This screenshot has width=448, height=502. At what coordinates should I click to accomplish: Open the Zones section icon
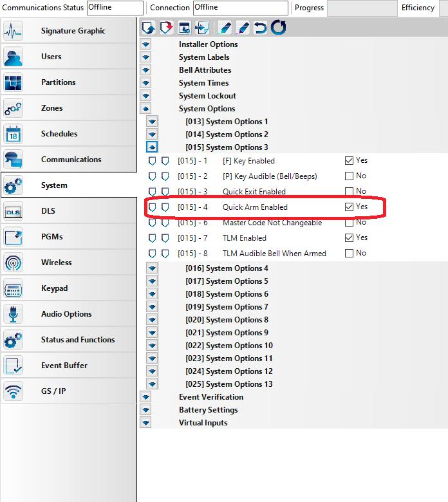coord(14,108)
